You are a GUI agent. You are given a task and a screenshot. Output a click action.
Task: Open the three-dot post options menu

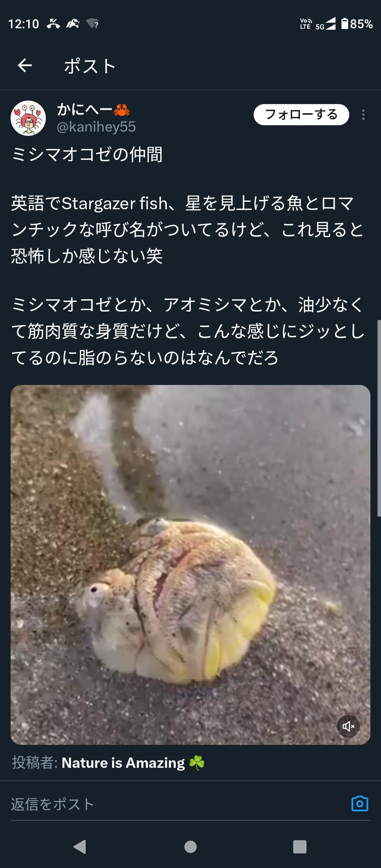coord(363,115)
